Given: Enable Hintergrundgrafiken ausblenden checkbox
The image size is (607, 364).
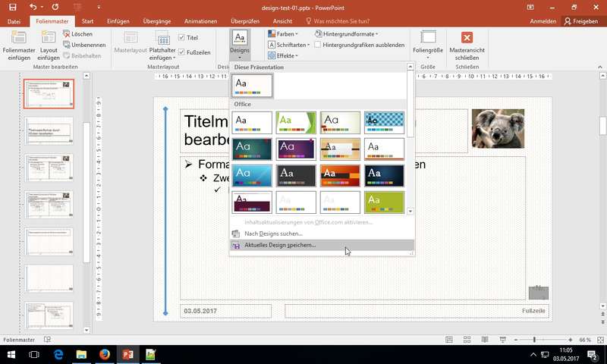Looking at the screenshot, I should tap(318, 45).
